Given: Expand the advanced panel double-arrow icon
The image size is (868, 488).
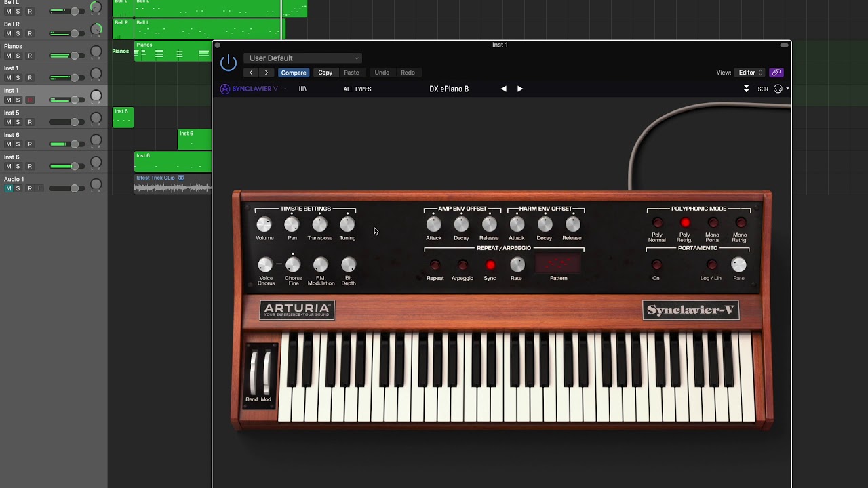Looking at the screenshot, I should point(746,89).
